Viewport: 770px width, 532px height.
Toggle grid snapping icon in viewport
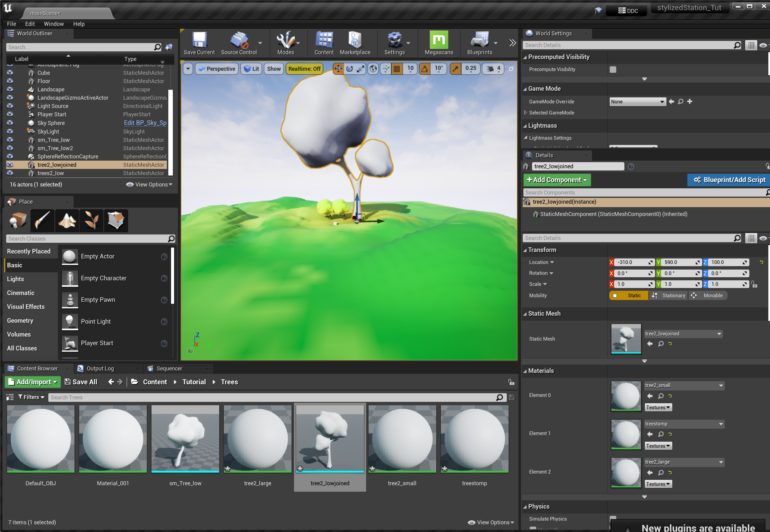click(x=397, y=69)
